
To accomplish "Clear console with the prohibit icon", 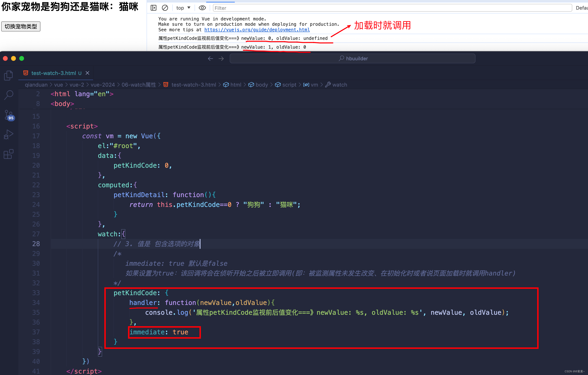I will pos(165,8).
